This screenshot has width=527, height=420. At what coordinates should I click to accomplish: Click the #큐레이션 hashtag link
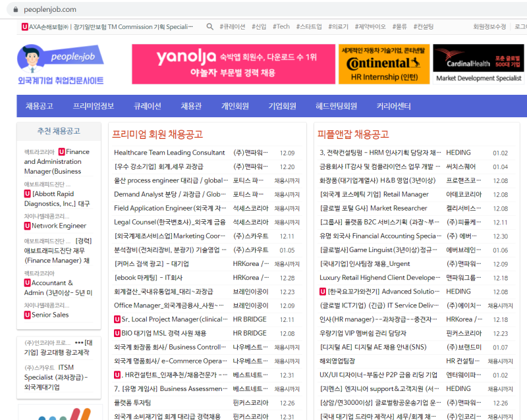point(233,27)
